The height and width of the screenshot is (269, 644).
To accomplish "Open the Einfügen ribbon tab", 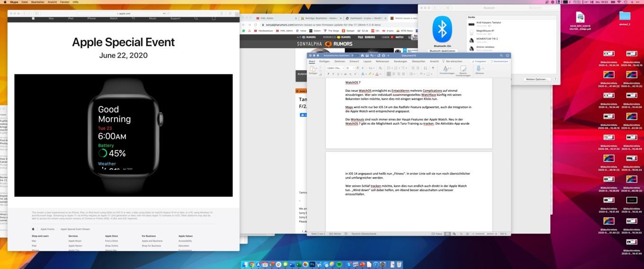I will coord(324,61).
